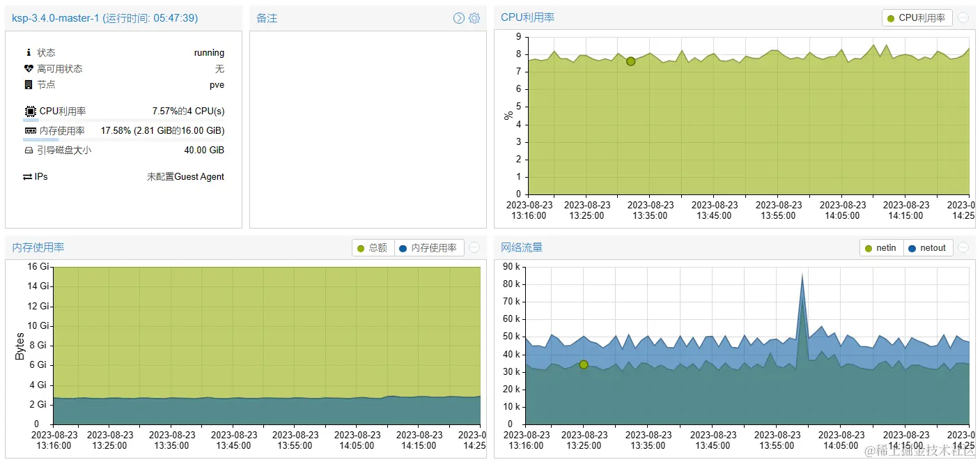The height and width of the screenshot is (462, 980).
Task: Click the 高可用状态 value '无'
Action: [220, 68]
